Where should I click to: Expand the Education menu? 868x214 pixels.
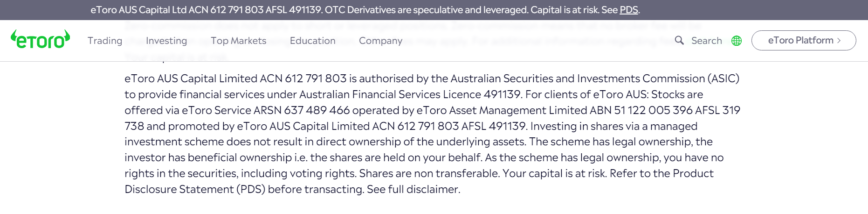[x=313, y=41]
